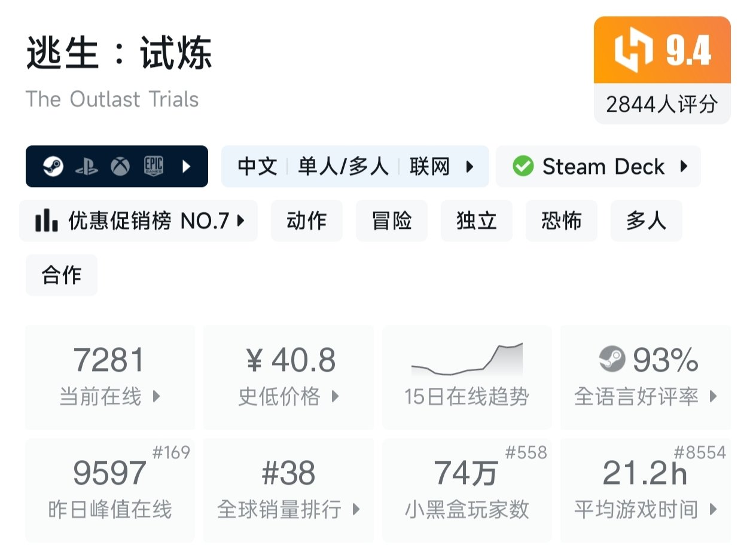Expand the 中文 单人/多人 联网 details arrow
This screenshot has height=551, width=756.
(470, 167)
